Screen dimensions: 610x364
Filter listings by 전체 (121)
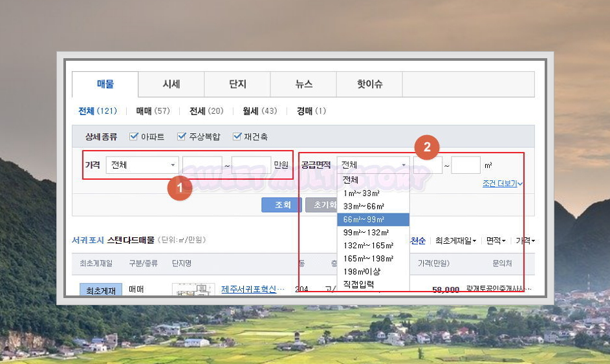pos(98,111)
